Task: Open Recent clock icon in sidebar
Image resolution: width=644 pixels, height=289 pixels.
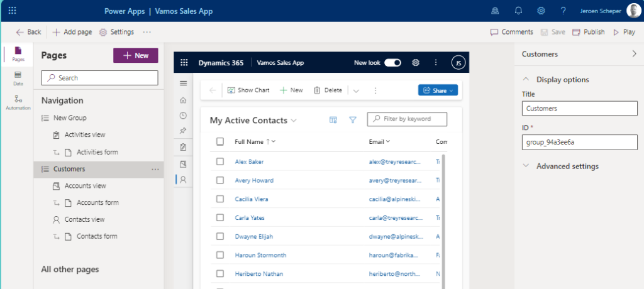Action: click(184, 116)
